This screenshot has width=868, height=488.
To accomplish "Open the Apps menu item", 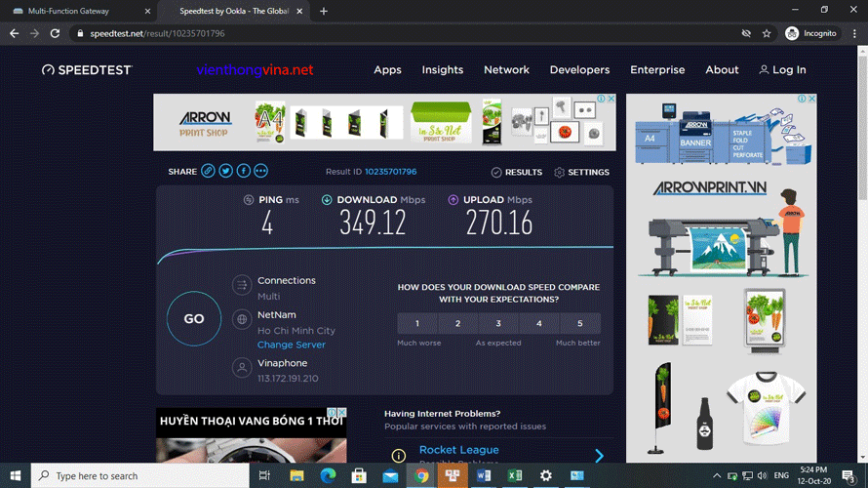I will tap(387, 70).
